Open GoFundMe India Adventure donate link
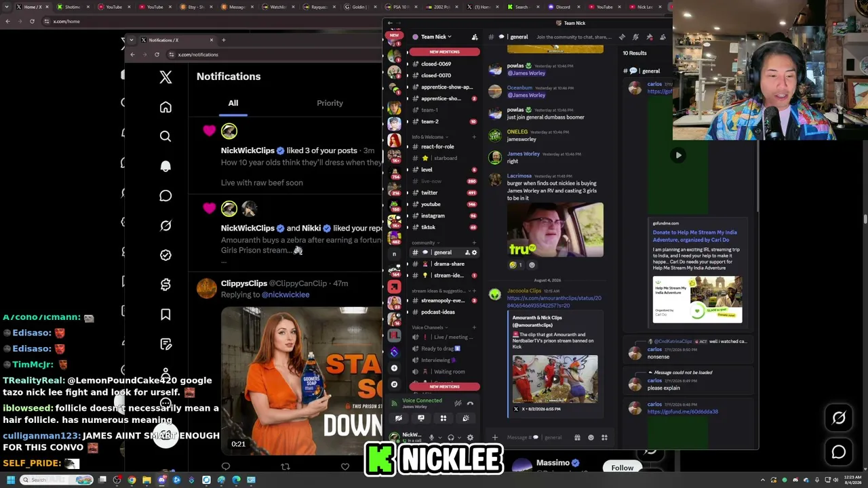 pos(694,236)
